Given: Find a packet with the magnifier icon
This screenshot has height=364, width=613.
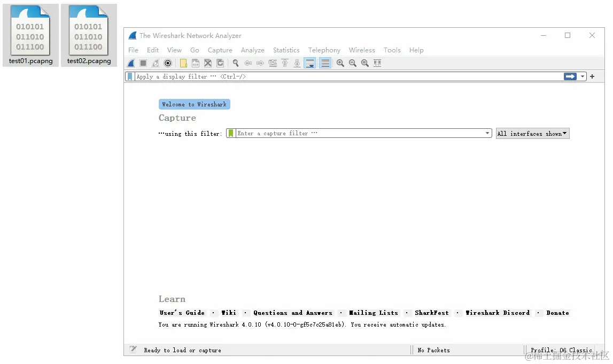Looking at the screenshot, I should pos(236,63).
